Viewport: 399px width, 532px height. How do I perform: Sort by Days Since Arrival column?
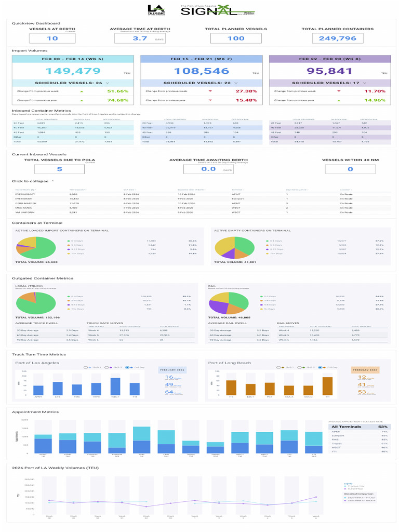point(297,190)
